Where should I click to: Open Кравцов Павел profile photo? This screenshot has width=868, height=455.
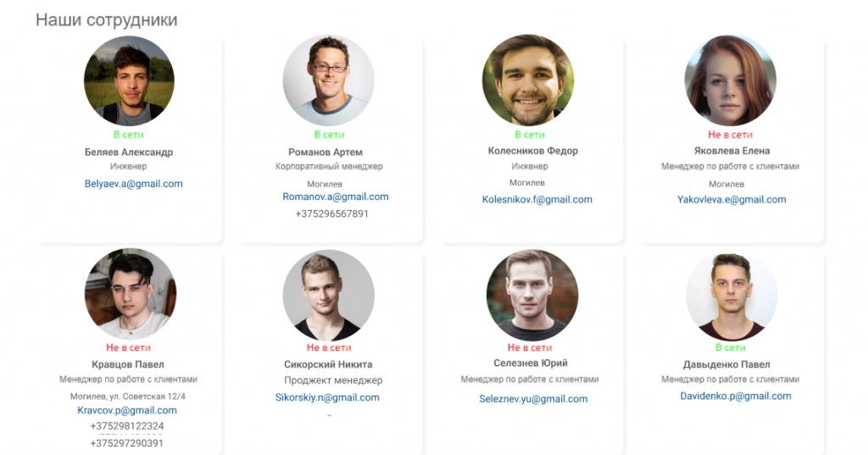click(x=131, y=294)
